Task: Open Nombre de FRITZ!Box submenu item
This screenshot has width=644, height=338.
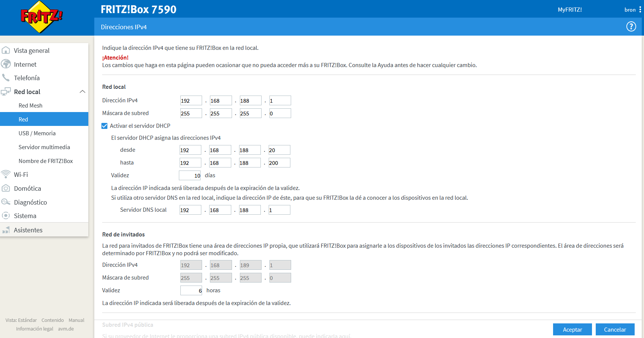Action: coord(44,161)
